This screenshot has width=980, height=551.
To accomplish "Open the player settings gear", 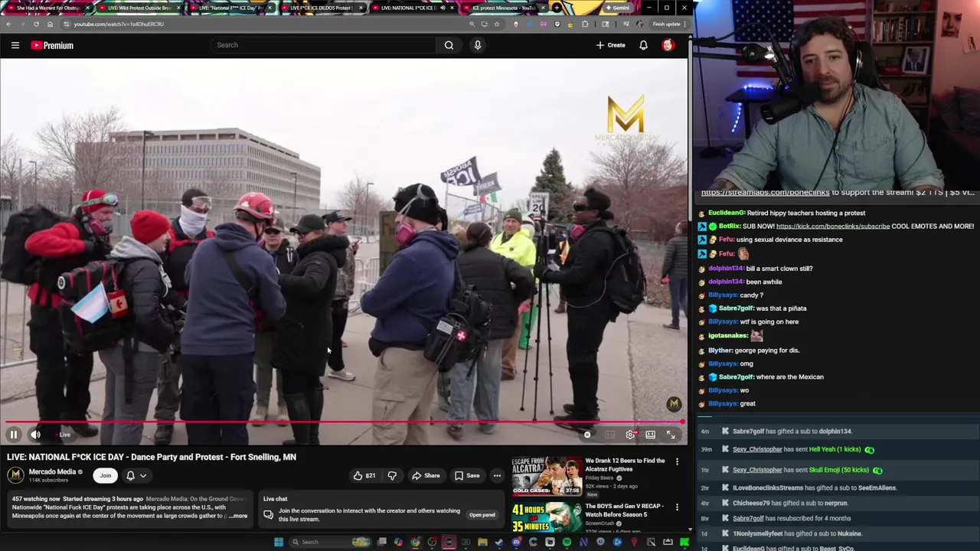I will (x=630, y=435).
